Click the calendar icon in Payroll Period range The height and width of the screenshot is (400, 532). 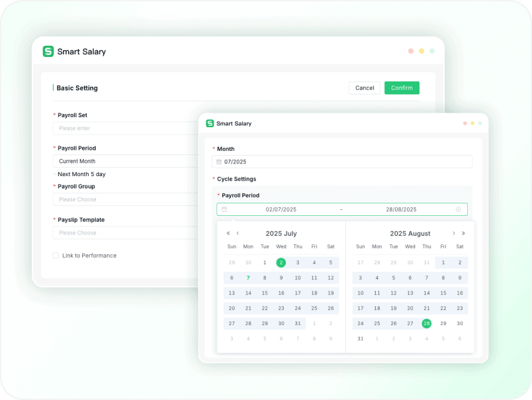tap(224, 209)
